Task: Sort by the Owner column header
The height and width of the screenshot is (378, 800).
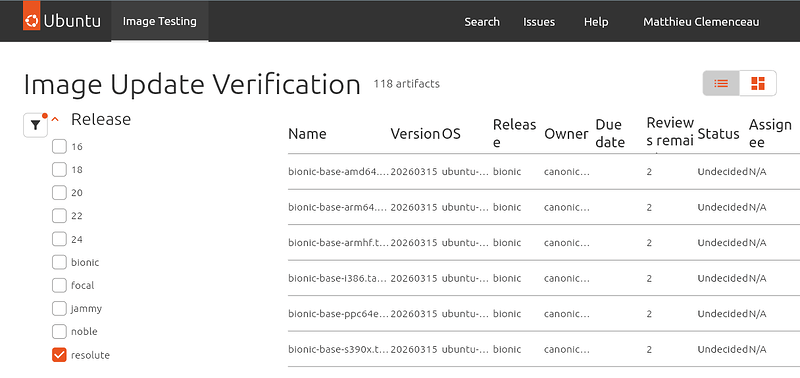Action: click(566, 134)
